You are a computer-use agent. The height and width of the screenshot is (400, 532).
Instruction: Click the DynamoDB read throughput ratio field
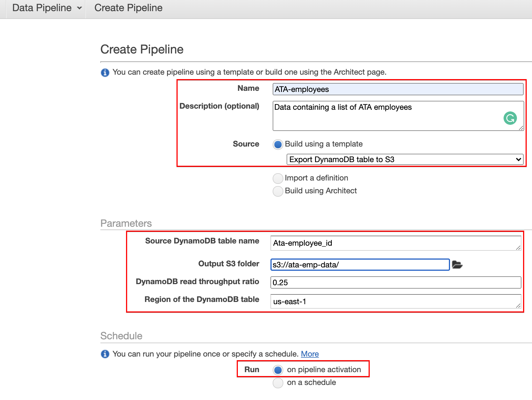[x=396, y=282]
